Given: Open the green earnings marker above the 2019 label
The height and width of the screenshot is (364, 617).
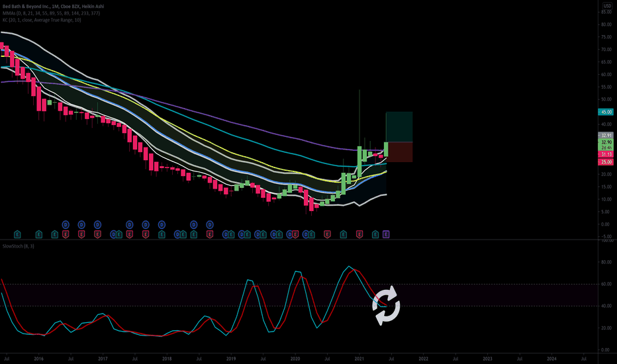Looking at the screenshot, I should click(231, 234).
